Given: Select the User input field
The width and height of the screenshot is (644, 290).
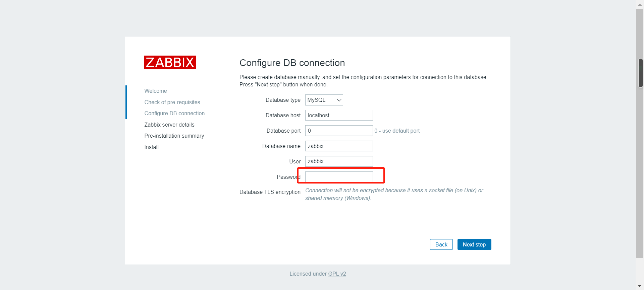Looking at the screenshot, I should click(x=339, y=161).
